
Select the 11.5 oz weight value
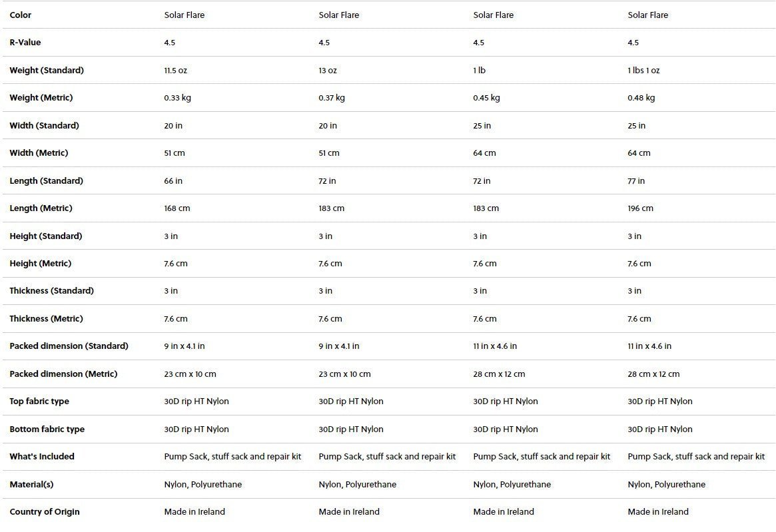tap(176, 71)
